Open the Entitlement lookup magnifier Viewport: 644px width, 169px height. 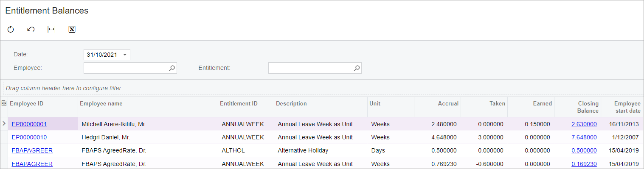point(357,68)
